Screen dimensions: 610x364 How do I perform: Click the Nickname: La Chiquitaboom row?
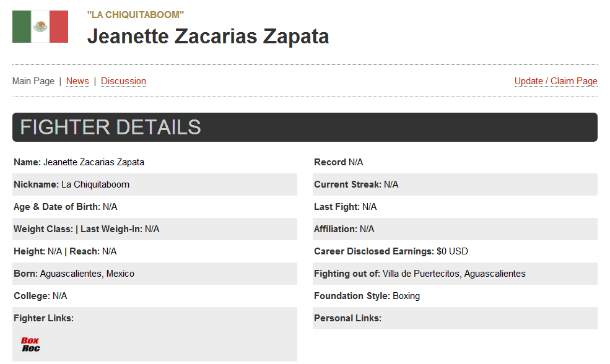pyautogui.click(x=155, y=184)
